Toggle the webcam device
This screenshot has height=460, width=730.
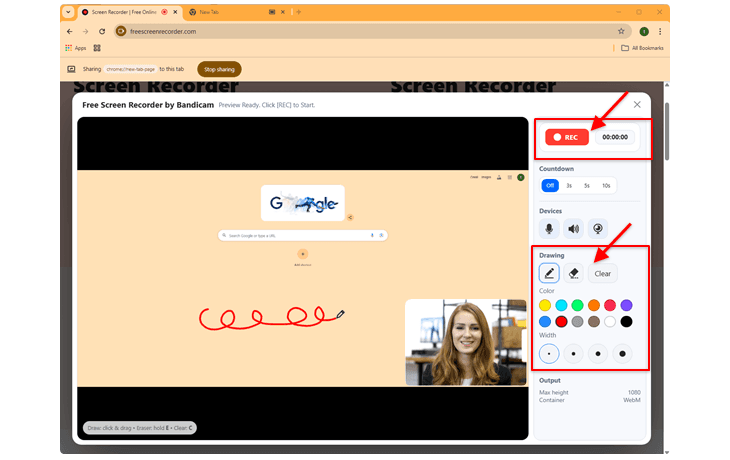(x=598, y=229)
